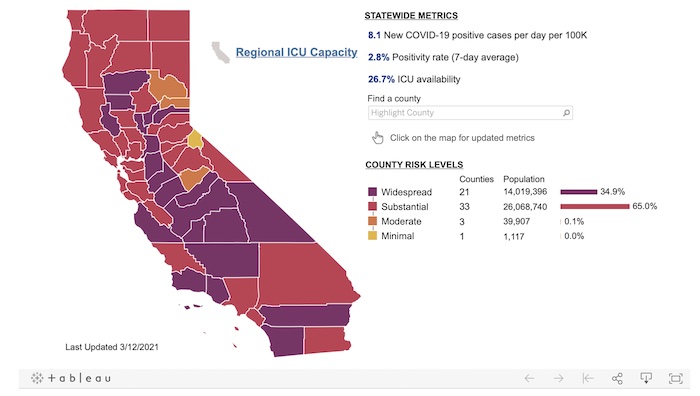Screen dimensions: 700x396
Task: Open the share icon in Tableau toolbar
Action: click(x=617, y=379)
